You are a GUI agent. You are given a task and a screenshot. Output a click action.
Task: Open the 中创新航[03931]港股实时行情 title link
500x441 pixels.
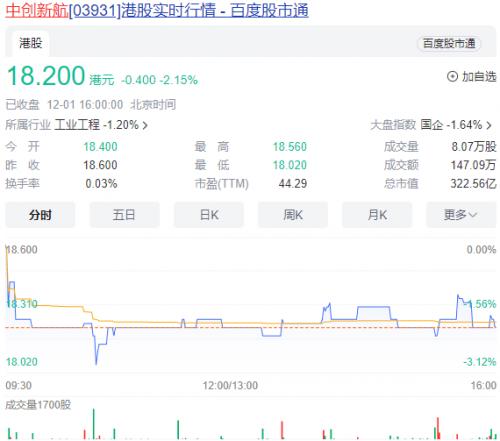pyautogui.click(x=157, y=11)
